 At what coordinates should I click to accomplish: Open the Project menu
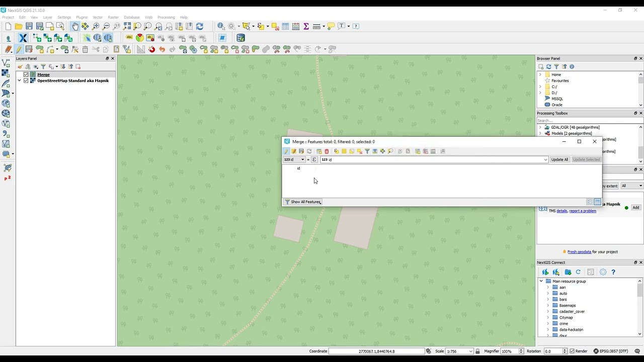[x=8, y=17]
